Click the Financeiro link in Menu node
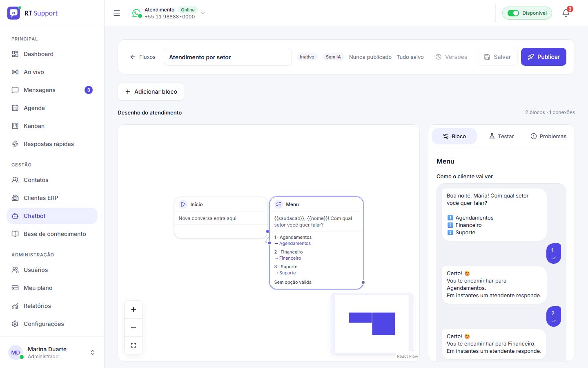Screen dimensions: 588x368 click(290, 258)
